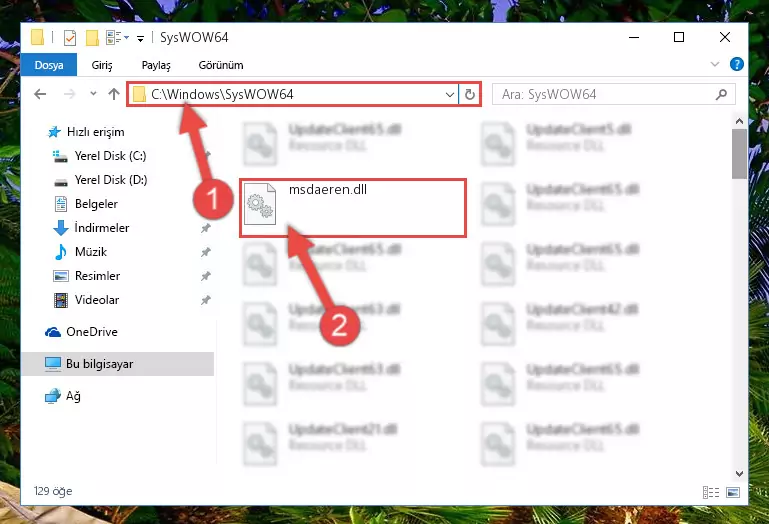769x524 pixels.
Task: Click the pin icon next to Resimler
Action: coord(205,276)
